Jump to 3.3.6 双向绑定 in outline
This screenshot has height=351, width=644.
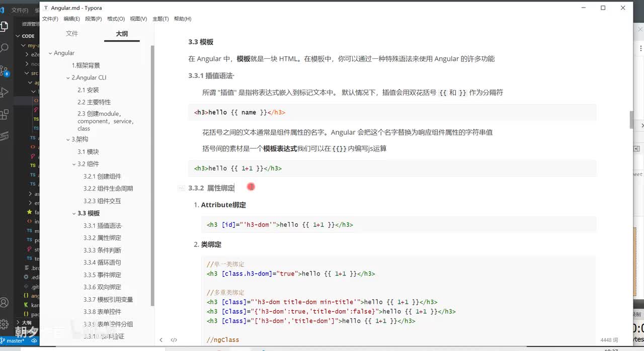(102, 287)
